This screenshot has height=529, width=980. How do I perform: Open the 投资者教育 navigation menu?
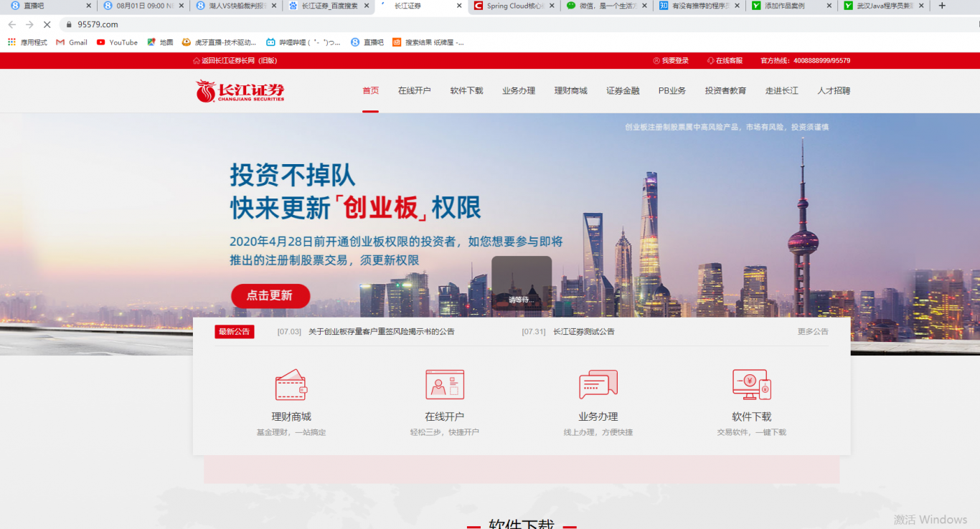point(725,91)
